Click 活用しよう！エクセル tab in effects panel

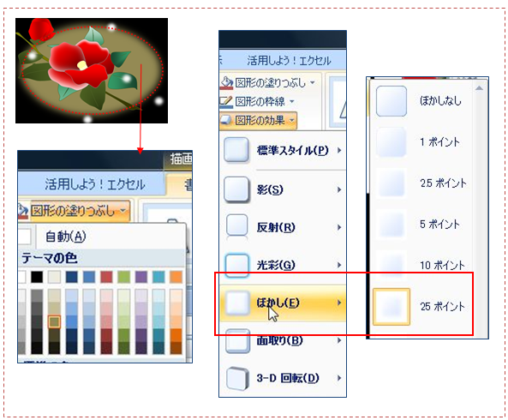289,60
